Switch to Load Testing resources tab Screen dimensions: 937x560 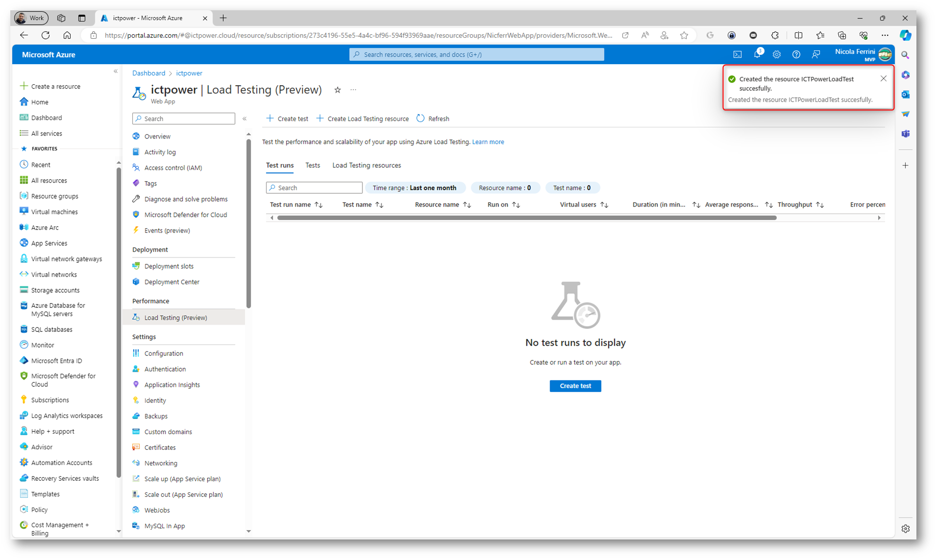pos(366,165)
